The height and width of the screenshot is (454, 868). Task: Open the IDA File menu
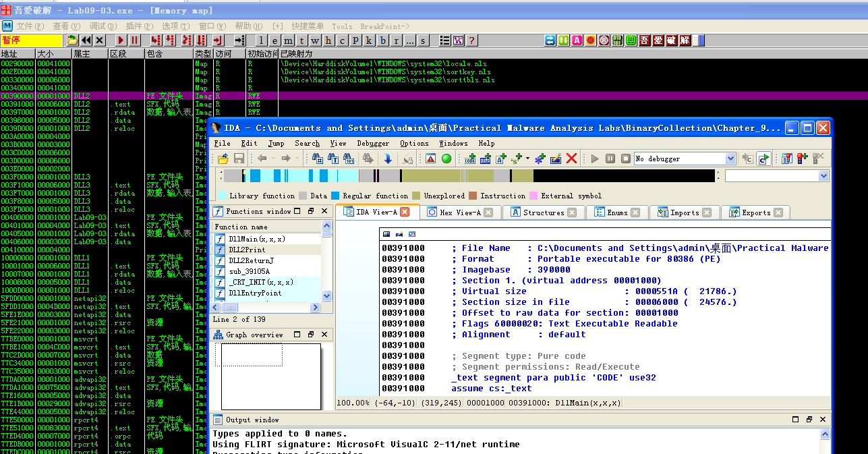pyautogui.click(x=222, y=143)
